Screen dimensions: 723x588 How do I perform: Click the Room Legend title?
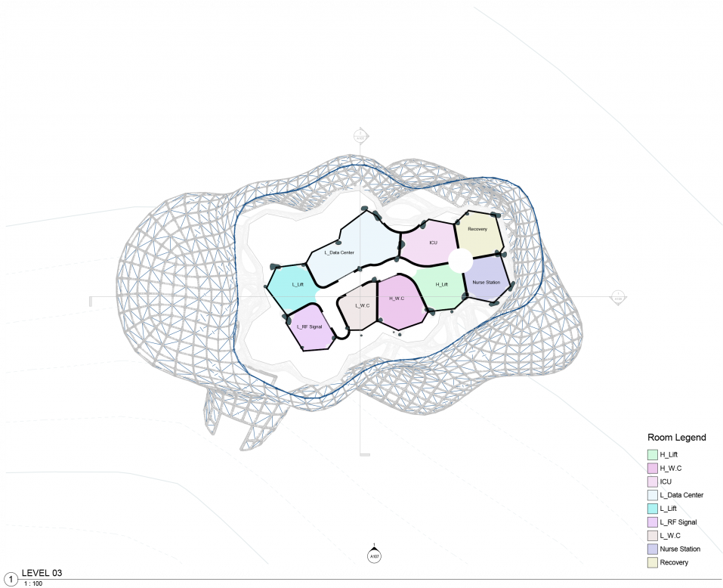pyautogui.click(x=676, y=438)
